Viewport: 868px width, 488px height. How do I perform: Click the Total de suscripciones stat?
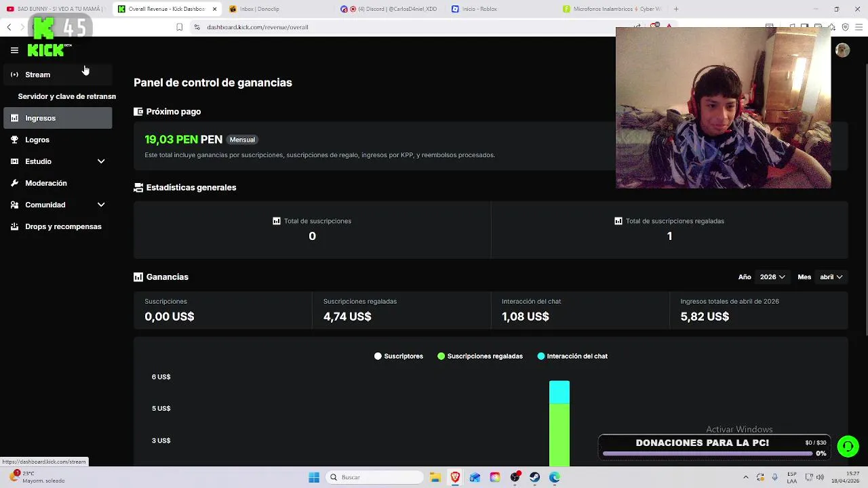point(312,229)
